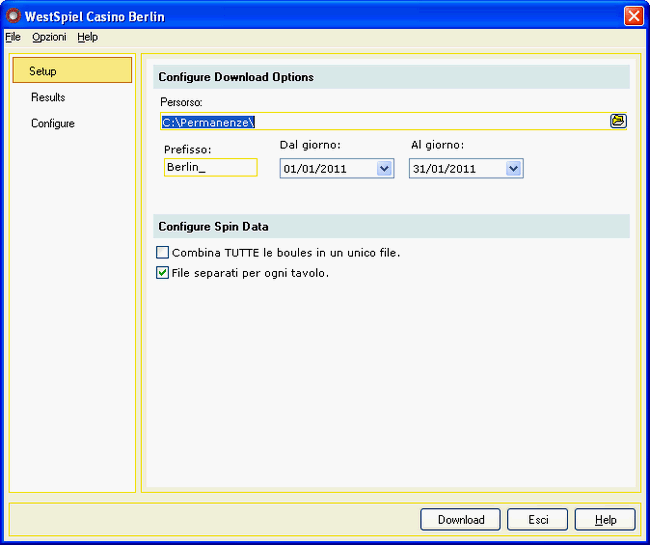Click the 31/01/2011 end date field

[x=457, y=169]
